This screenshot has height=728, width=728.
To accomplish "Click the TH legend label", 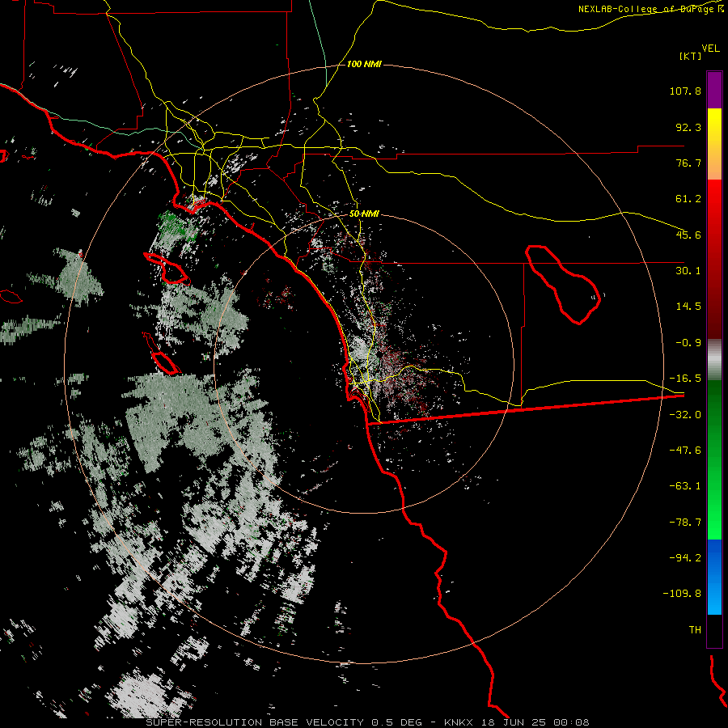I will (695, 630).
